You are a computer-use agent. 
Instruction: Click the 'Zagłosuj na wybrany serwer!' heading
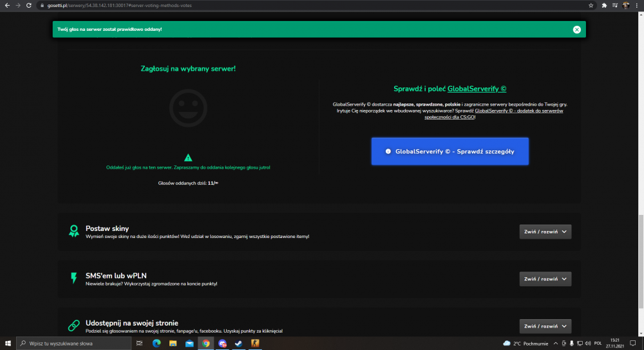pos(188,69)
